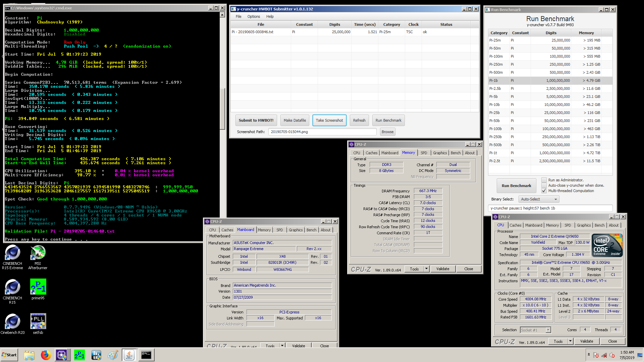Open the HWBOT monitoring taskbar icon
The height and width of the screenshot is (362, 644).
[96, 355]
